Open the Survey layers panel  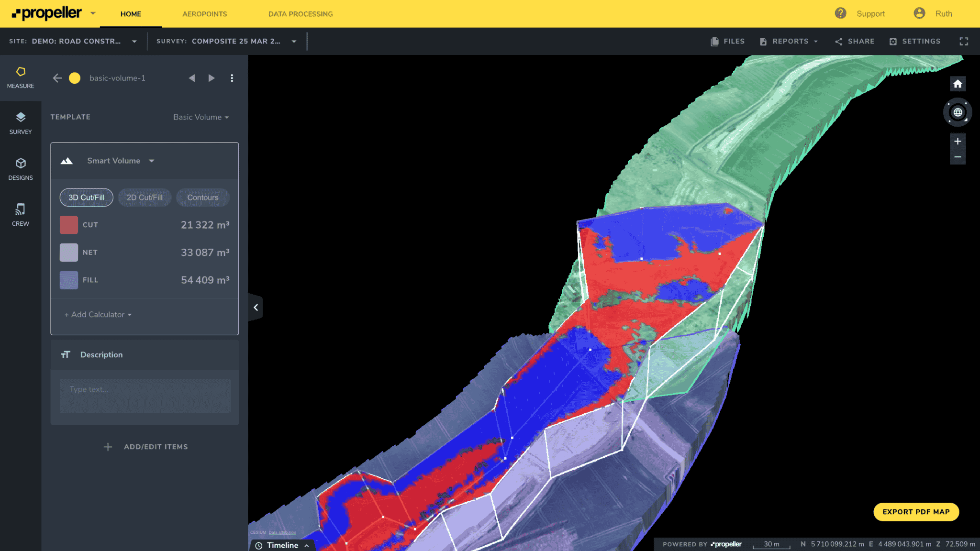coord(21,123)
